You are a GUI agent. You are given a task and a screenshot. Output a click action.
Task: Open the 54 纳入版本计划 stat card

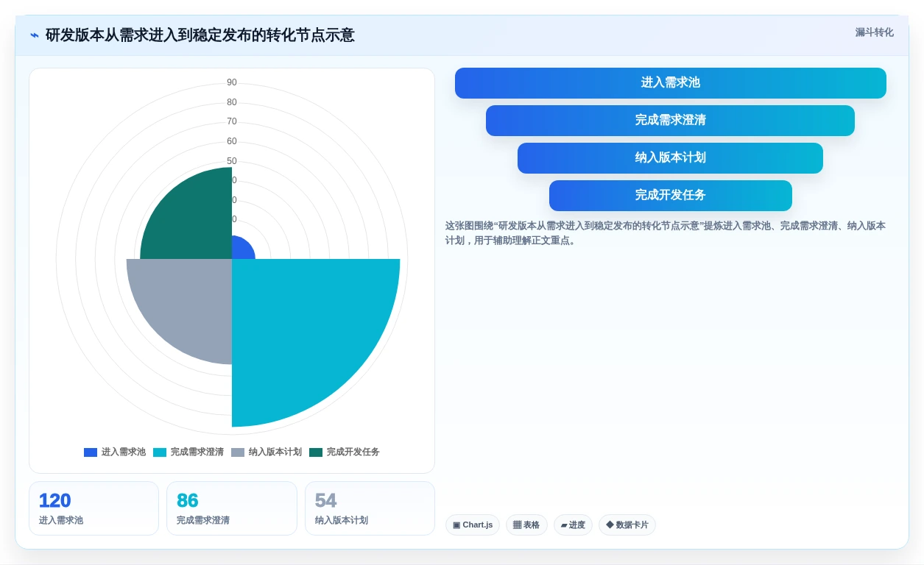coord(370,508)
